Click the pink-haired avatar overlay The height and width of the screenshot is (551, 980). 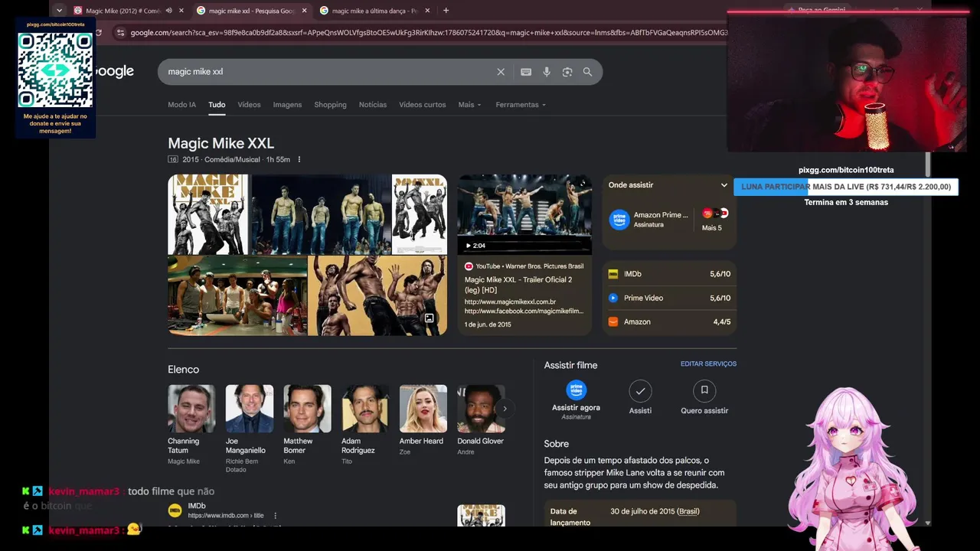coord(848,467)
